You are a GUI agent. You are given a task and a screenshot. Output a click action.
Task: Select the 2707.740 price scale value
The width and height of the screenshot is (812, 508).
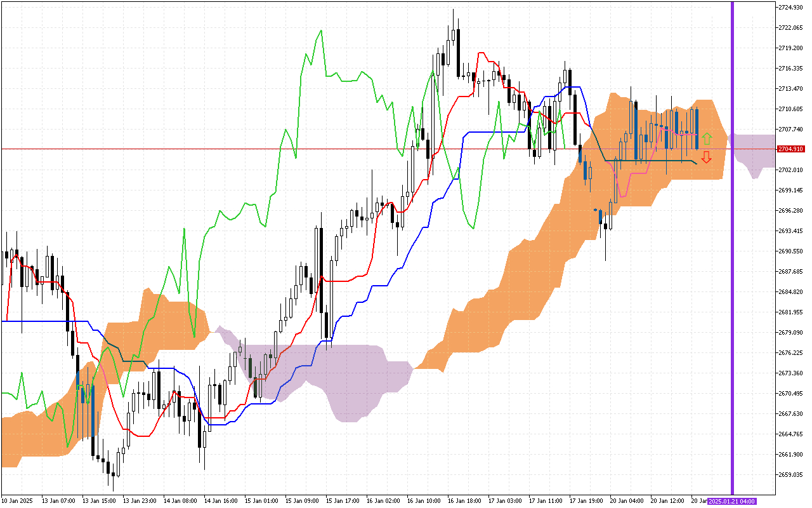click(791, 130)
